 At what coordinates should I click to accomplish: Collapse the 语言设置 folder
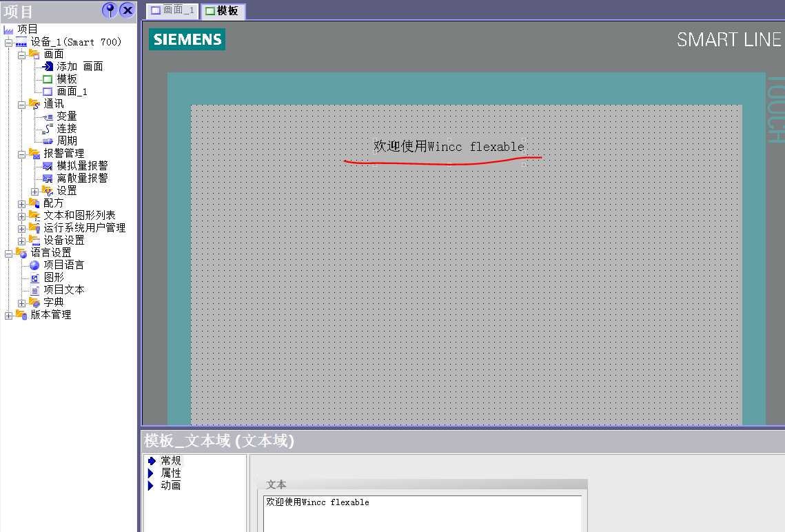point(8,254)
